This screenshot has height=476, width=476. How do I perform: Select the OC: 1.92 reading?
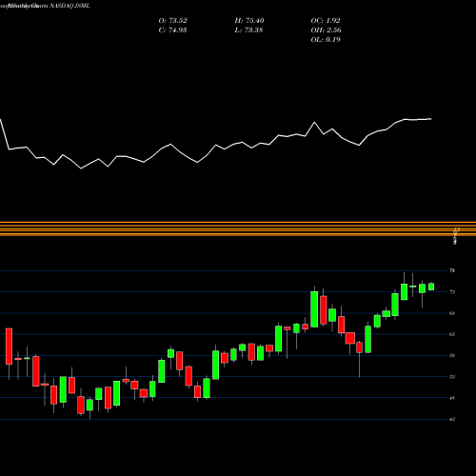[326, 21]
